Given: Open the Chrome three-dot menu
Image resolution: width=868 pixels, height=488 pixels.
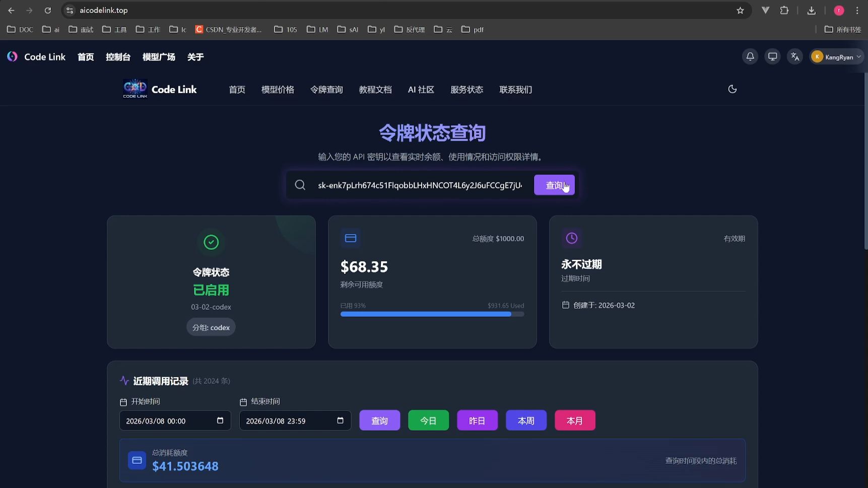Looking at the screenshot, I should [857, 10].
